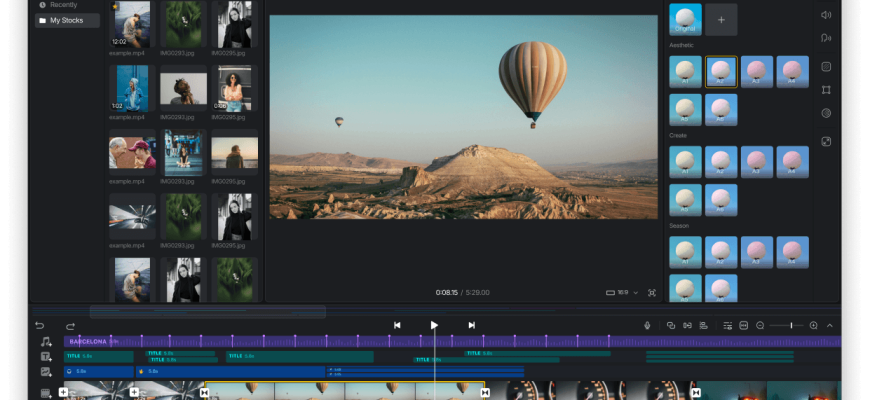Screen dimensions: 870x400
Task: Enter fullscreen preview mode
Action: click(x=652, y=293)
